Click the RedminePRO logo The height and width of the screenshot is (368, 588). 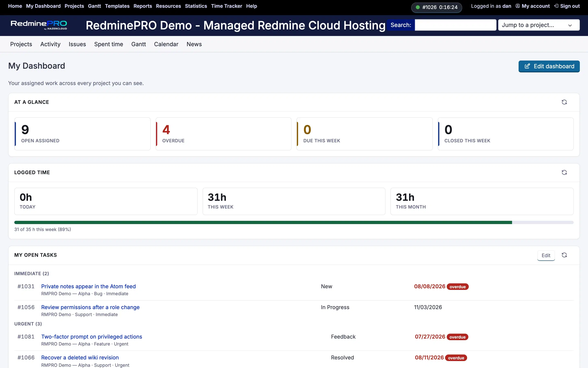(39, 25)
